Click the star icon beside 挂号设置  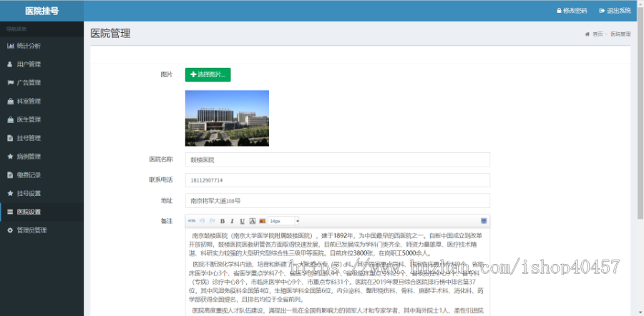coord(10,193)
